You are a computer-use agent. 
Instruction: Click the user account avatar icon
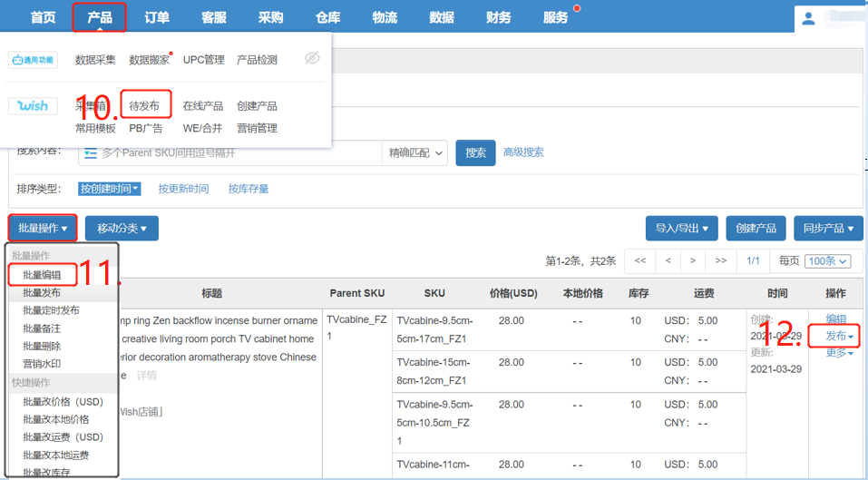point(808,19)
